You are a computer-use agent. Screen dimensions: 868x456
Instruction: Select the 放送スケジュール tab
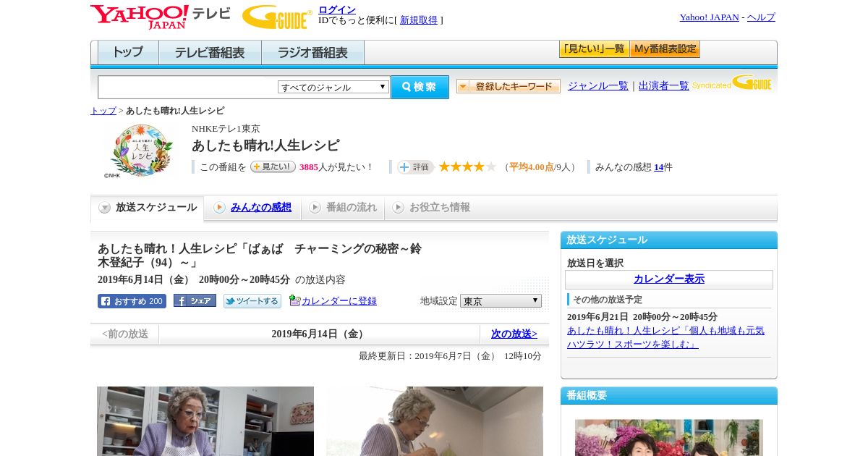click(x=148, y=208)
